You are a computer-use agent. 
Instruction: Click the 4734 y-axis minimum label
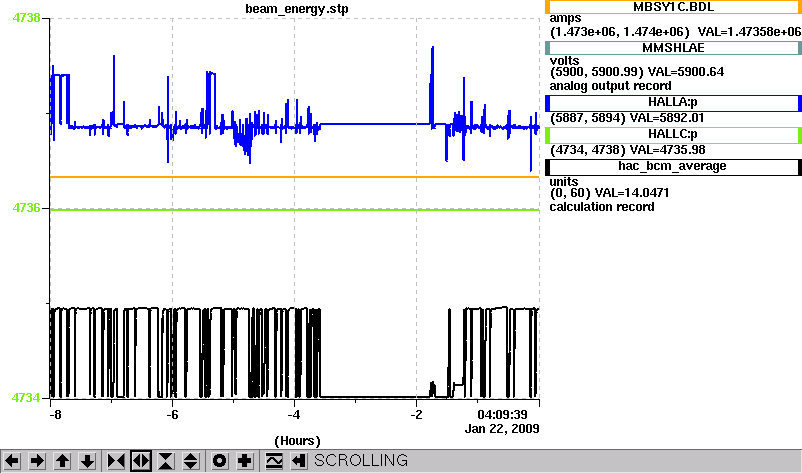click(x=26, y=398)
